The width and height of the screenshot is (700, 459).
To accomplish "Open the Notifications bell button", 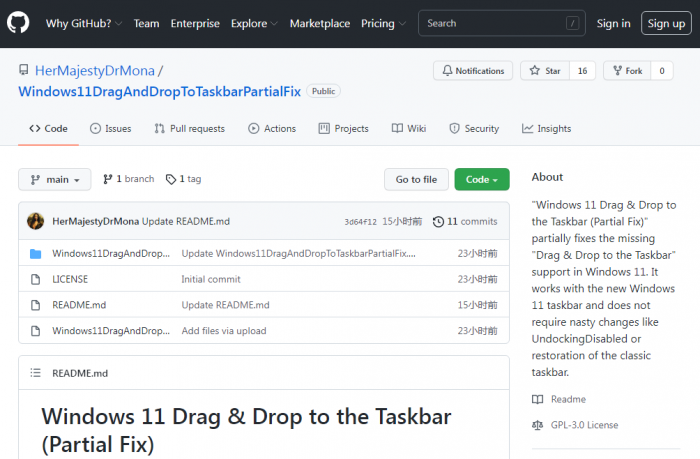I will point(472,71).
